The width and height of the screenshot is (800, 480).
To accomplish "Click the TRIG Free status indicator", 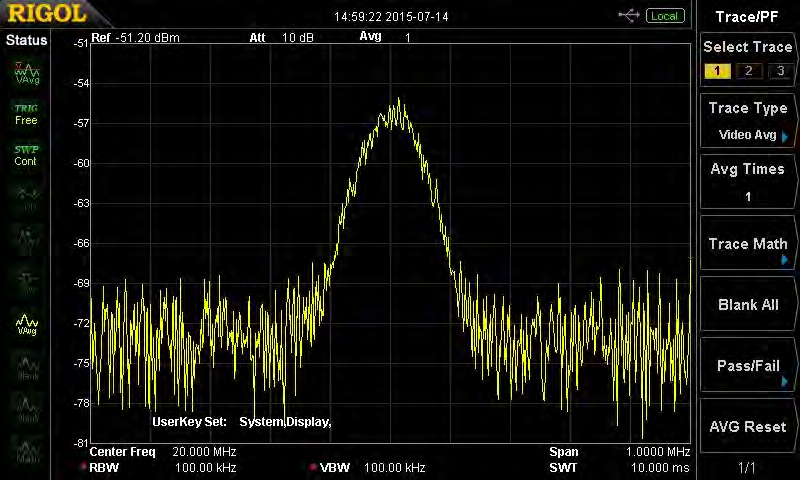I will click(x=26, y=114).
